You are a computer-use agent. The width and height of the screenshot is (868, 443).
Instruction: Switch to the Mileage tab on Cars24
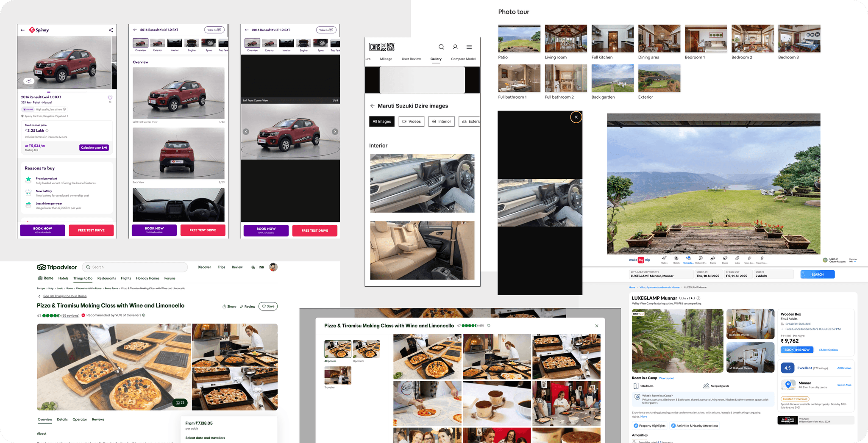click(x=386, y=59)
